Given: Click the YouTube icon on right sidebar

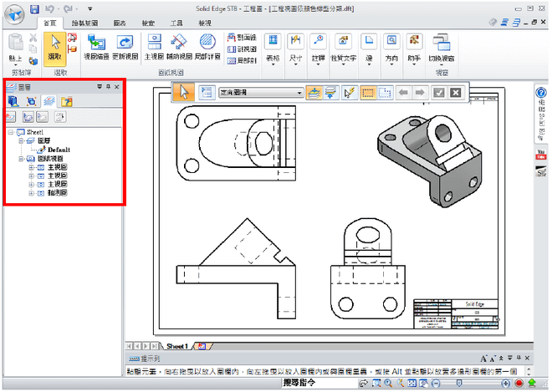Looking at the screenshot, I should tap(540, 152).
